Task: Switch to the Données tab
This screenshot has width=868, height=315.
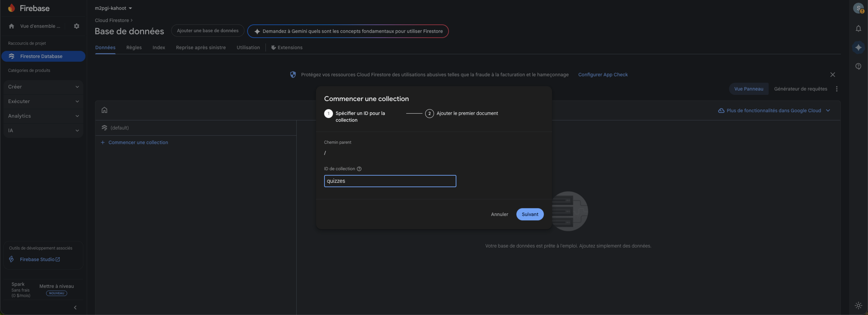Action: 105,48
